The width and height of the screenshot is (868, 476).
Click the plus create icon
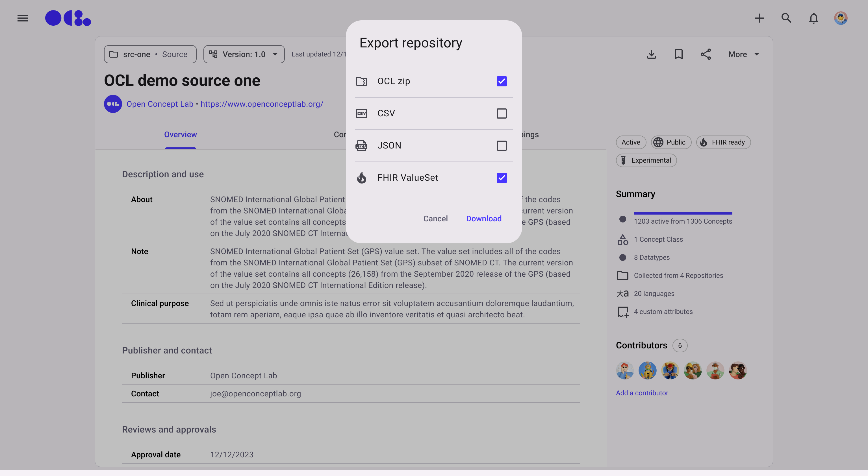point(759,18)
